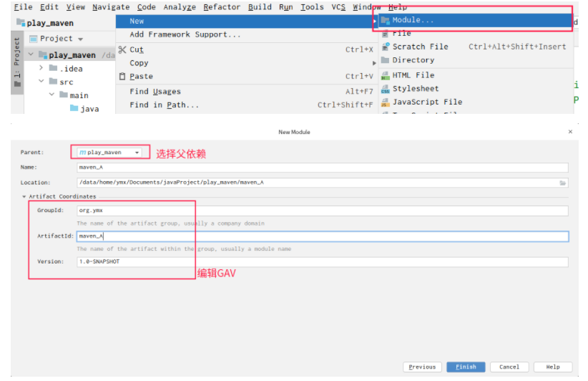588x381 pixels.
Task: Click the clipboard Paste icon
Action: click(122, 76)
